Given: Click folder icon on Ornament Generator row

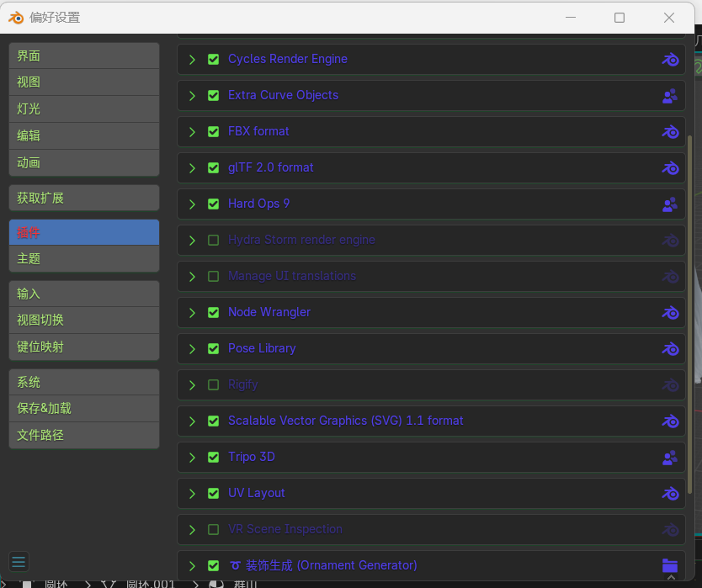Looking at the screenshot, I should click(670, 566).
